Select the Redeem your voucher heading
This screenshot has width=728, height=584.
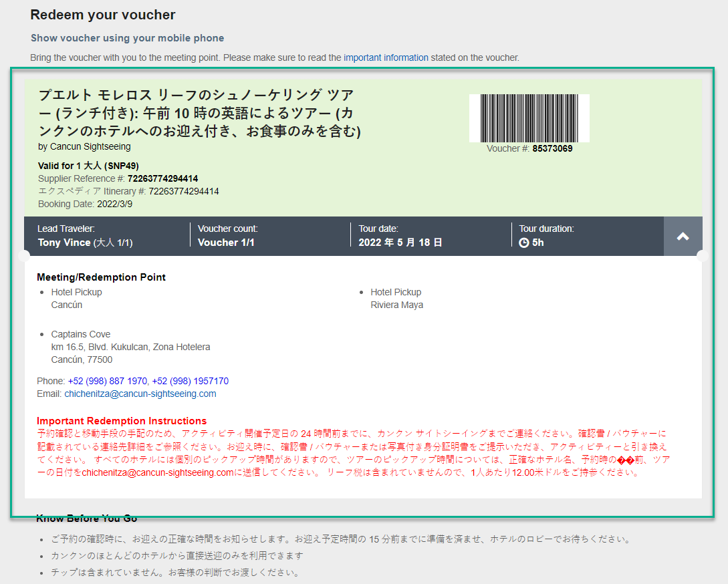[x=102, y=15]
